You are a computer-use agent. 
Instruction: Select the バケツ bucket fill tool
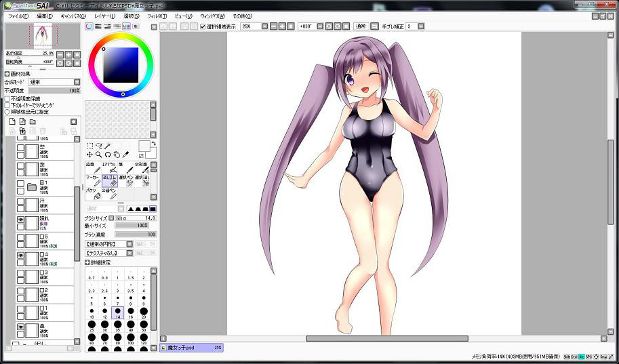coord(93,195)
